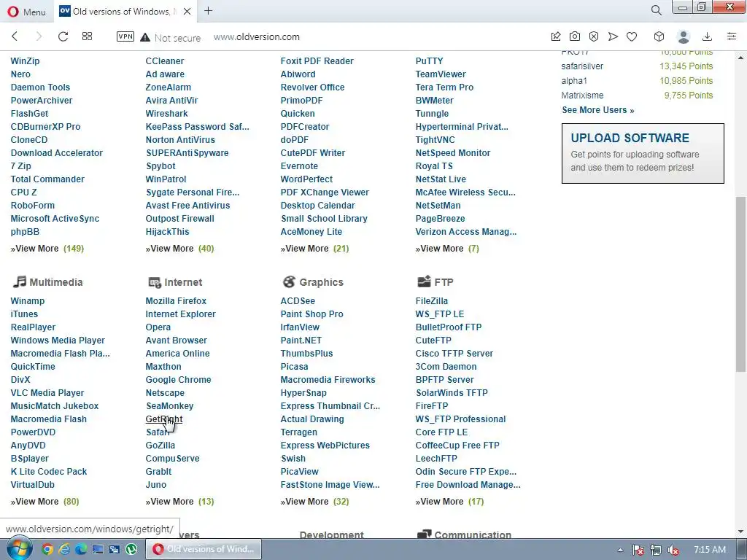Open the FileZilla link
Screen dimensions: 747x560
[x=431, y=301]
